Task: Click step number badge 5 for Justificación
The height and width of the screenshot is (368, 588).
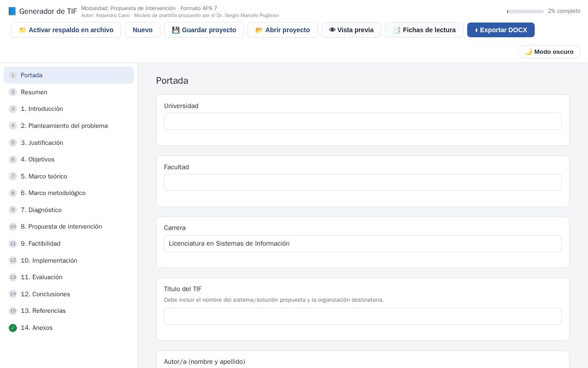Action: coord(13,143)
